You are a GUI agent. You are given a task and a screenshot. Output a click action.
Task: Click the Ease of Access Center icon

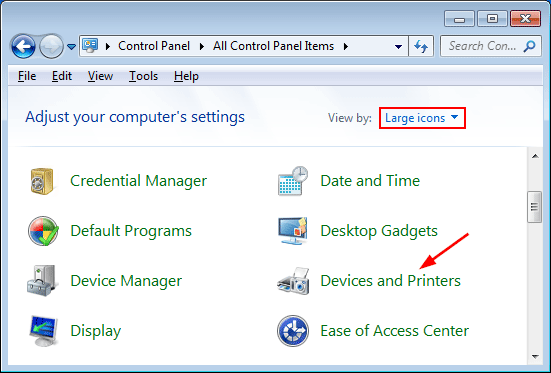point(293,330)
